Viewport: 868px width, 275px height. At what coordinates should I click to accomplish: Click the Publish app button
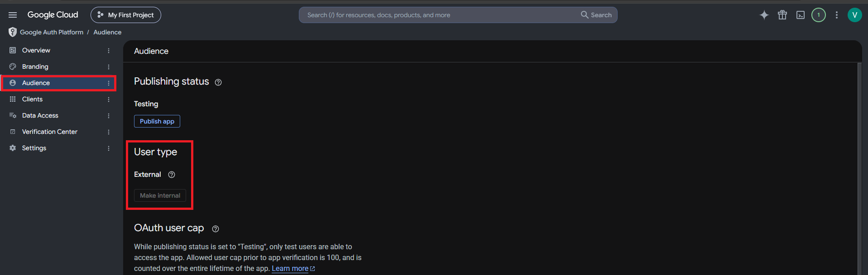pyautogui.click(x=157, y=121)
